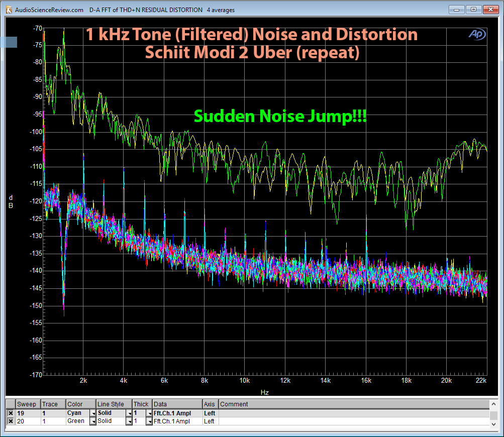Click the Axis column header

211,404
